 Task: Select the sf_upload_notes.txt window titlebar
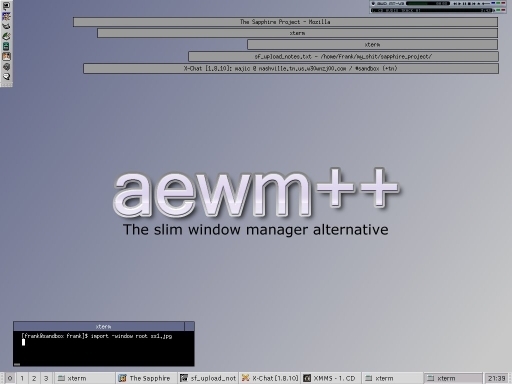[x=343, y=56]
